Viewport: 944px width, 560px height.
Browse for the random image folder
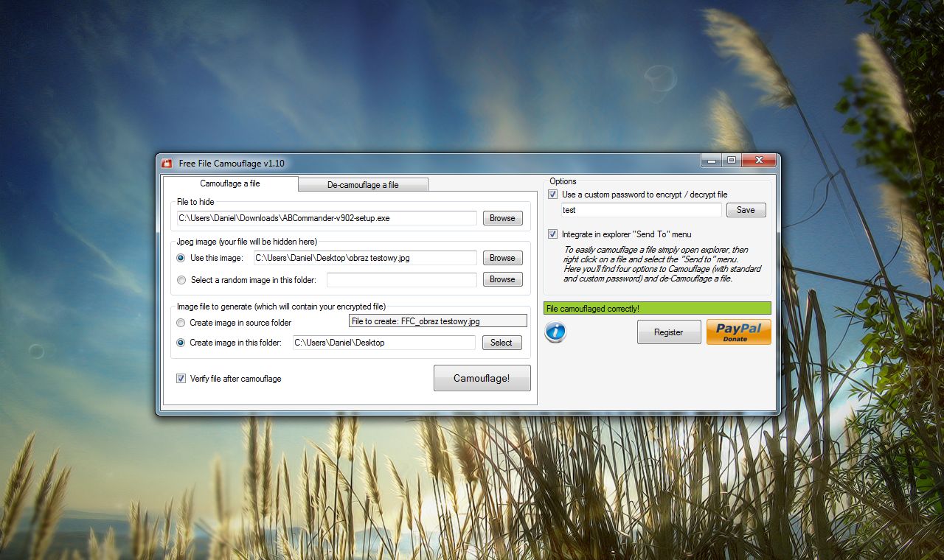502,279
